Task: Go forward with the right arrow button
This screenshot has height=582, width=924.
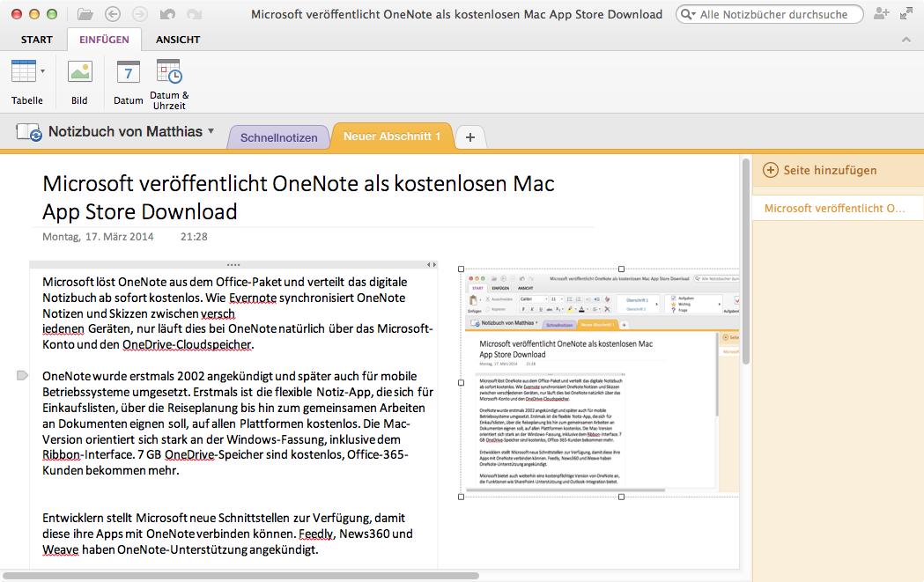Action: click(x=140, y=14)
